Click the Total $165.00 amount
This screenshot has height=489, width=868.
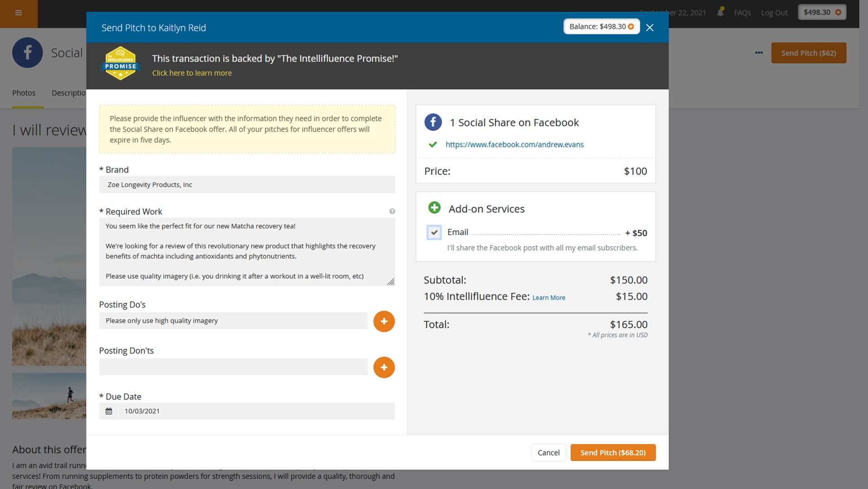[x=628, y=324]
